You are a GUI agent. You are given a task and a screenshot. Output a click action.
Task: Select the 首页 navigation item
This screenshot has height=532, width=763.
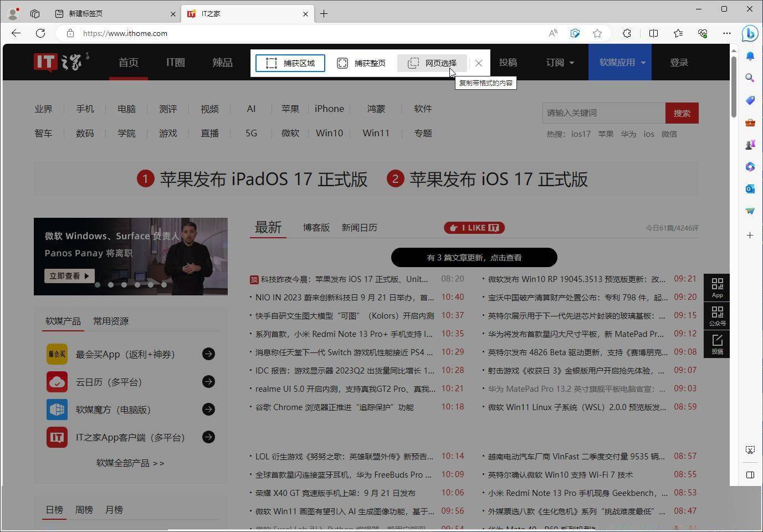129,63
